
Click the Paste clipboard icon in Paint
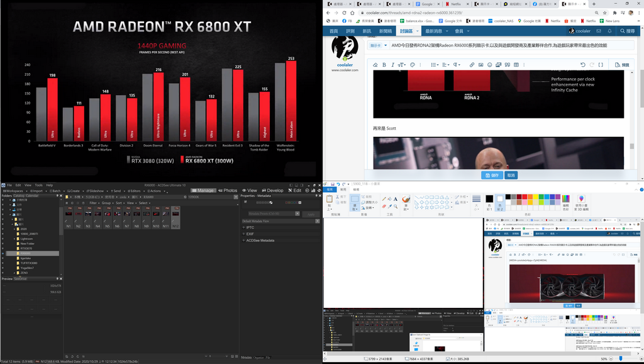point(330,198)
